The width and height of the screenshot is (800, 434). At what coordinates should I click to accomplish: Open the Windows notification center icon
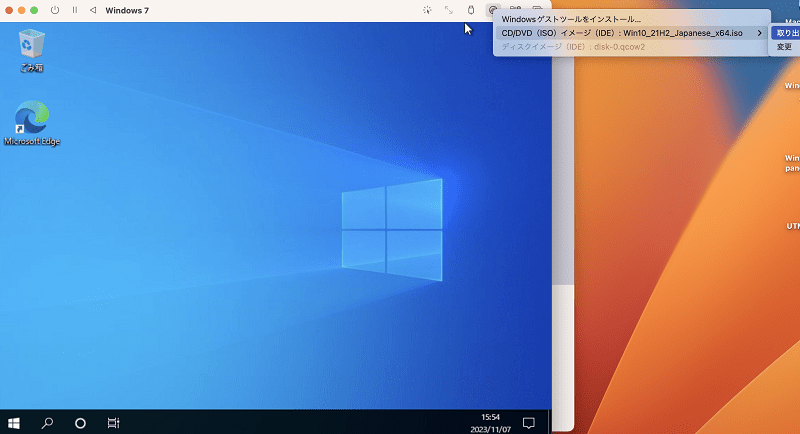click(x=529, y=423)
